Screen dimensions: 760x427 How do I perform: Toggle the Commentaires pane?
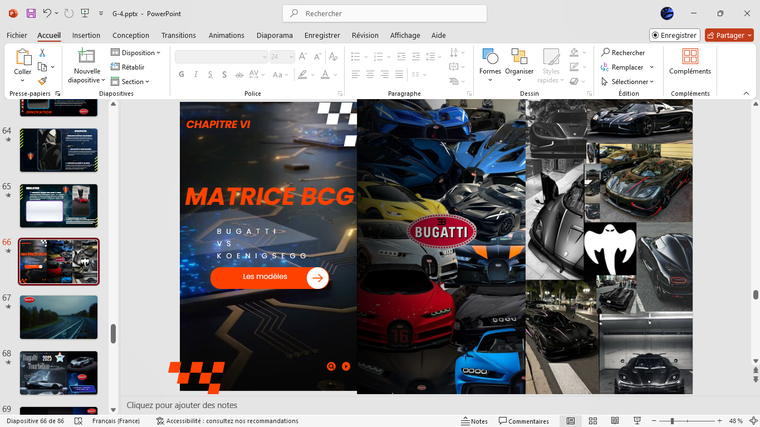[523, 421]
